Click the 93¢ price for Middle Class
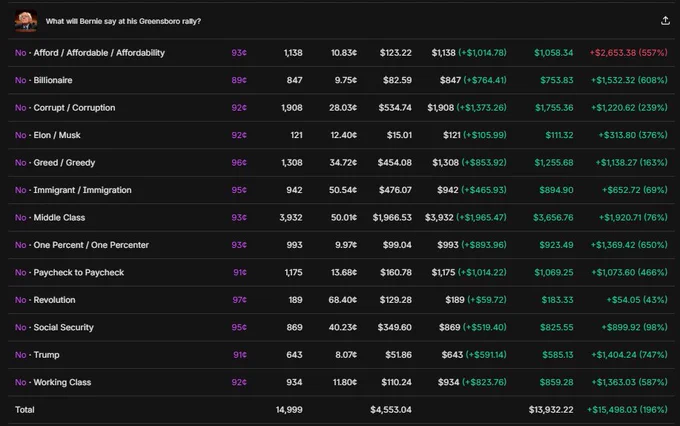The width and height of the screenshot is (680, 426). [x=239, y=218]
